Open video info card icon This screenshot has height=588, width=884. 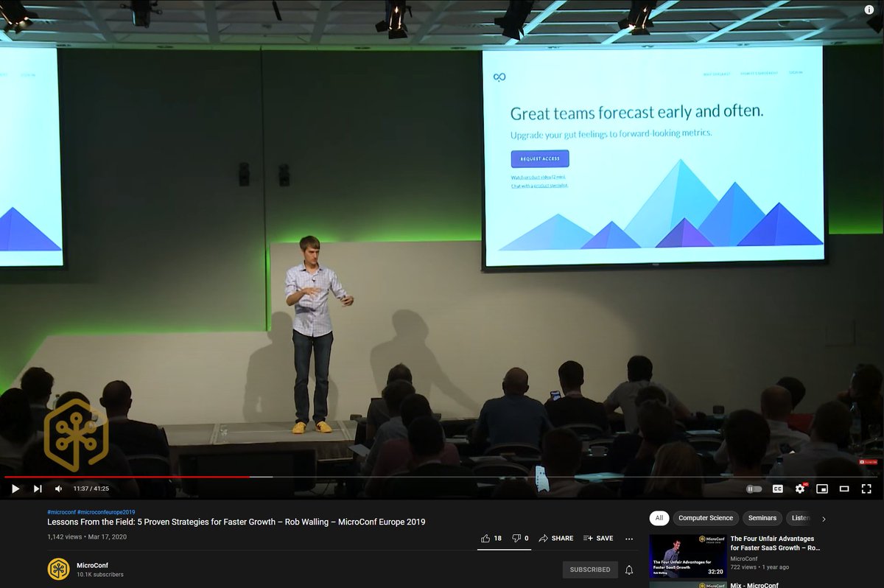pyautogui.click(x=869, y=10)
